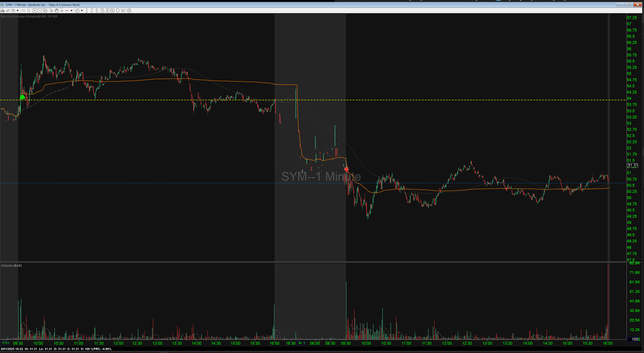Select the arrow pointer tool
The image size is (644, 353).
point(51,11)
